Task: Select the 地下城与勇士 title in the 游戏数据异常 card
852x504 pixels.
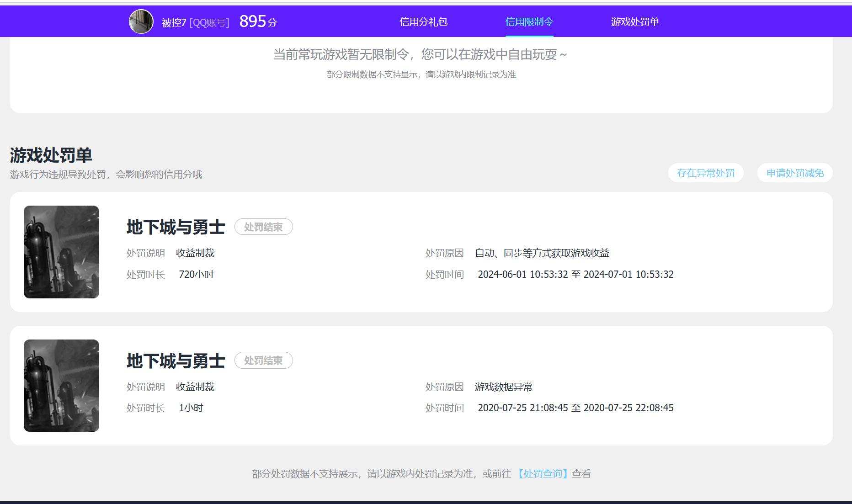Action: click(x=176, y=361)
